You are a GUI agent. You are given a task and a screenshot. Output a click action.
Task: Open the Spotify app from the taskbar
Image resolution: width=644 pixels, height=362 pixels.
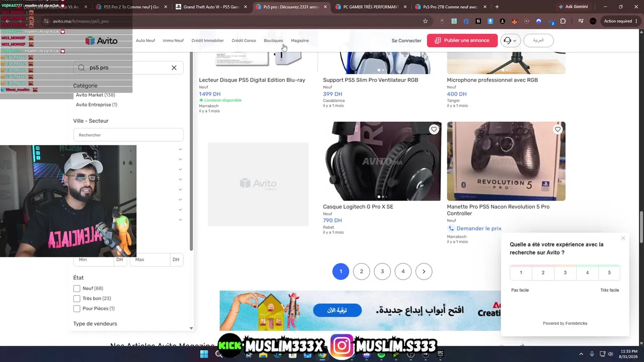pyautogui.click(x=381, y=354)
